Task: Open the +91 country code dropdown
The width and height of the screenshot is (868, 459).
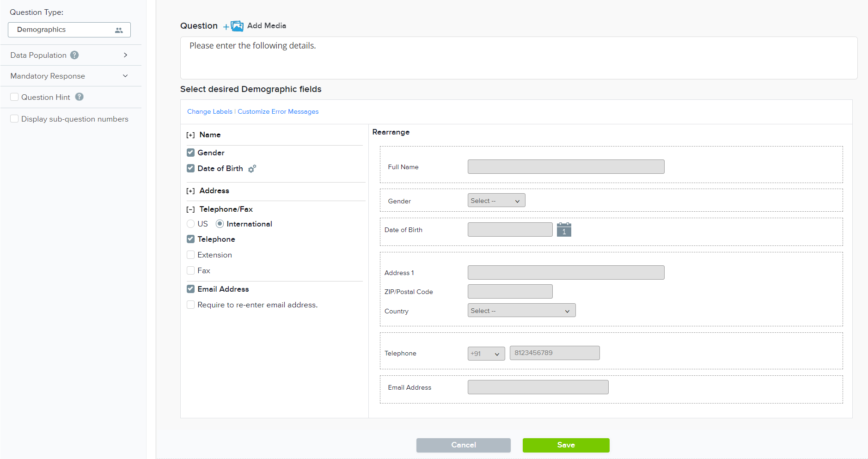Action: click(x=486, y=354)
